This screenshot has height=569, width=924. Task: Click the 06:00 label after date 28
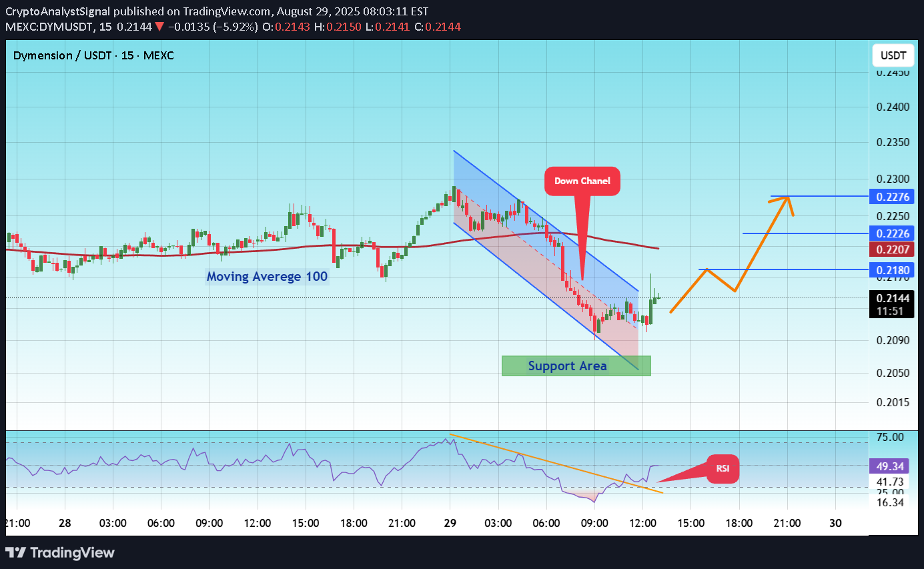(161, 523)
